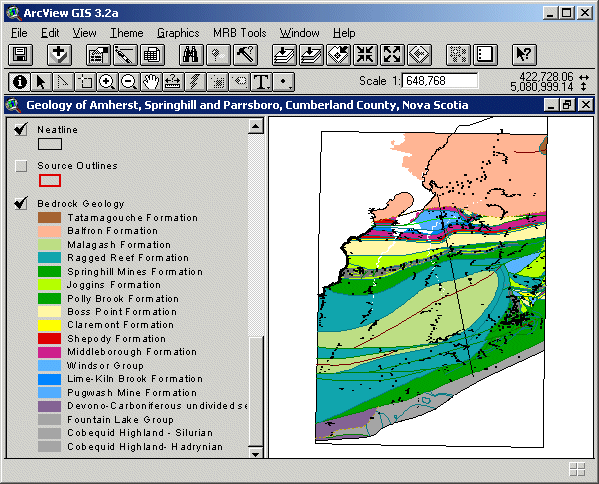Select the Select Feature tool

pos(86,82)
